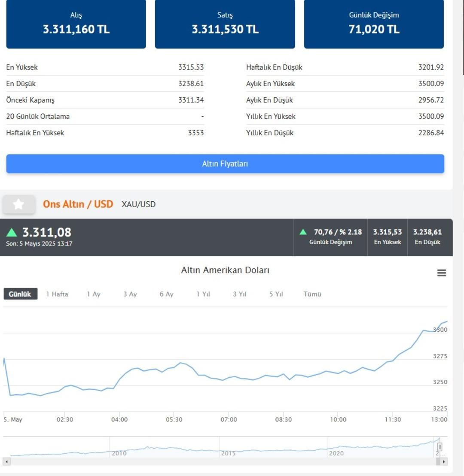Screen dimensions: 464x476
Task: Click the green up arrow beside 3.311,08
Action: [x=12, y=233]
